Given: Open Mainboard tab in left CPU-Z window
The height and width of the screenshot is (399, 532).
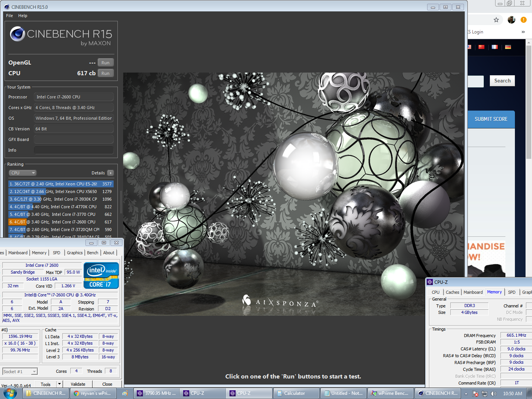Looking at the screenshot, I should (18, 253).
